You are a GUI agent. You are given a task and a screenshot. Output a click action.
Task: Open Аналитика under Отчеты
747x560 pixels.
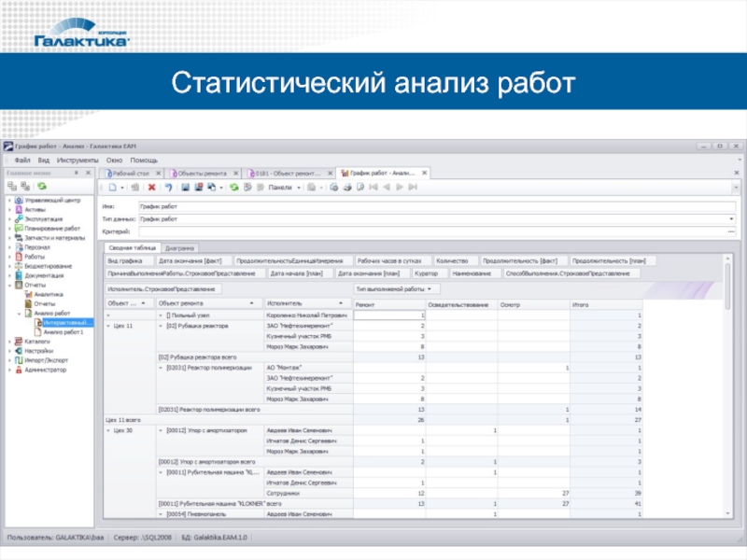49,294
